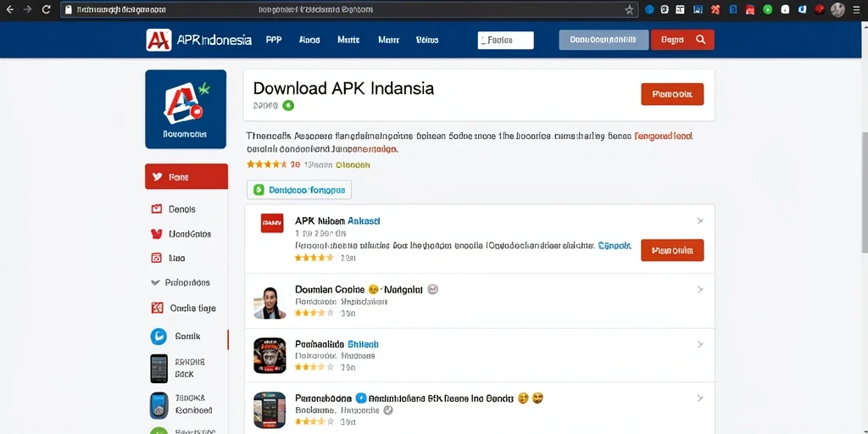Click the blue round 'Somlk' sidebar icon
Image resolution: width=868 pixels, height=434 pixels.
click(159, 336)
